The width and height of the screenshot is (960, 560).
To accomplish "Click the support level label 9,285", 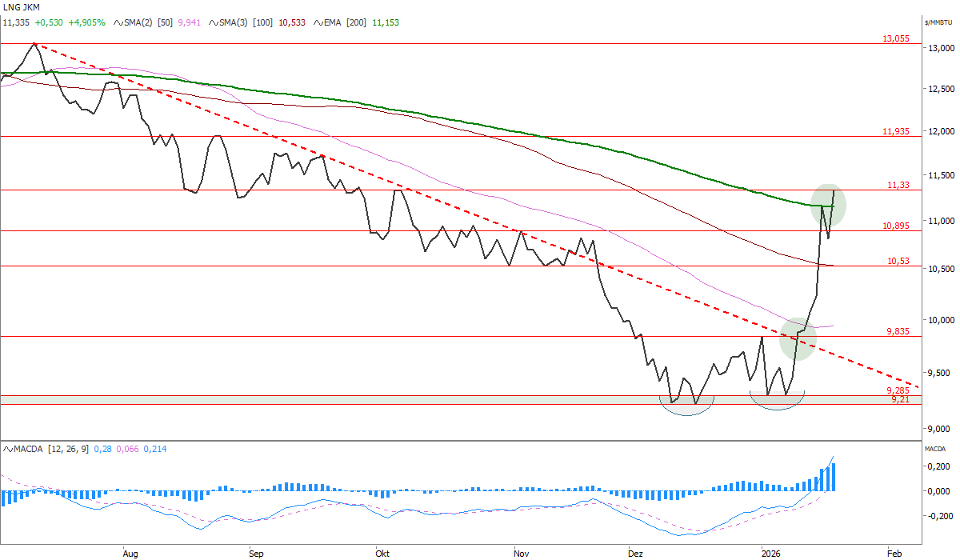I will (x=898, y=390).
